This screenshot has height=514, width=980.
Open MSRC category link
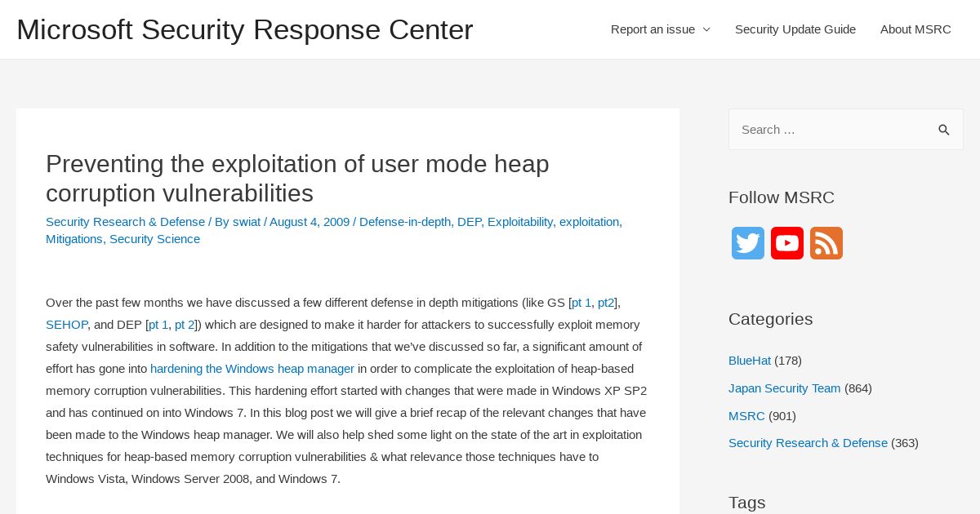coord(746,416)
